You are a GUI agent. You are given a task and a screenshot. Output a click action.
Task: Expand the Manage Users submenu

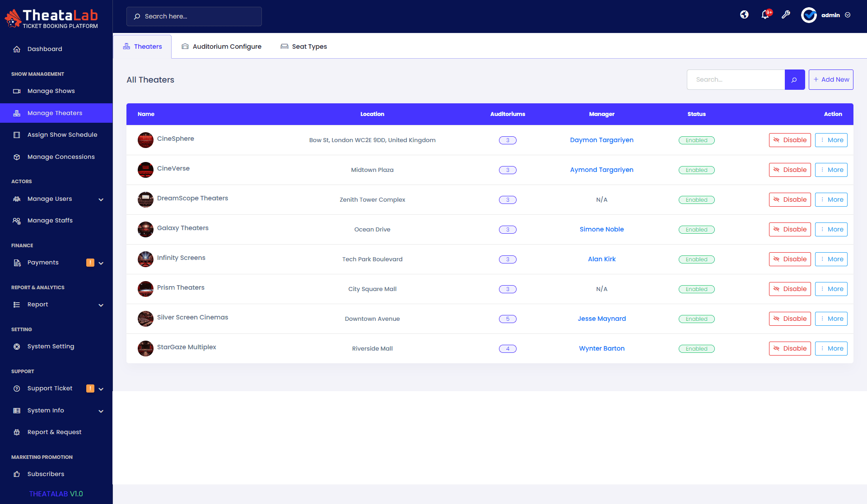101,199
